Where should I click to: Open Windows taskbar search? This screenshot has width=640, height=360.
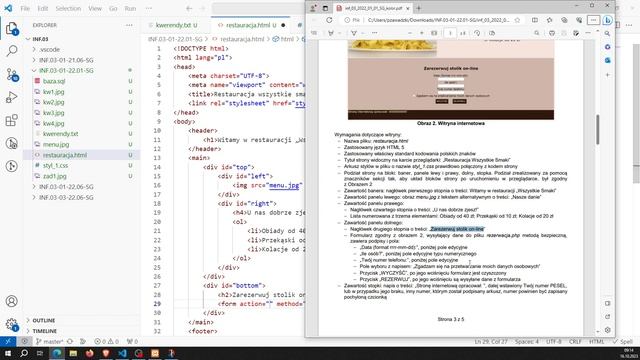coord(24,353)
